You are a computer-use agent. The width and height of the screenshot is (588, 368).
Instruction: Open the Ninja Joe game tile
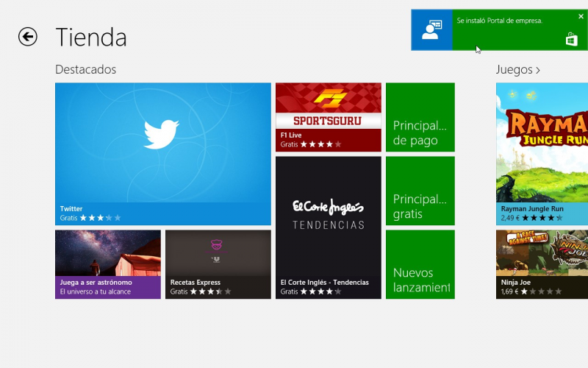click(542, 264)
